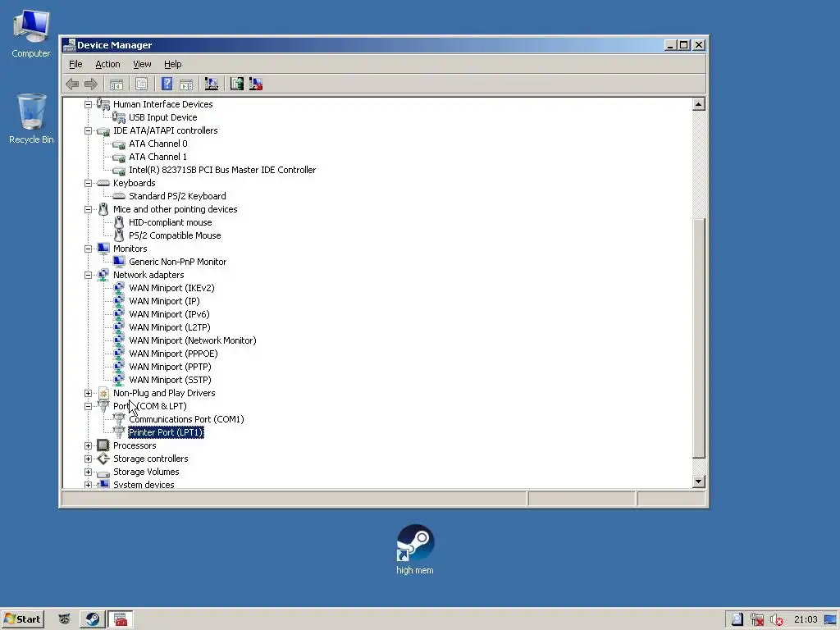The image size is (840, 630).
Task: Click the clock showing 21:03
Action: [x=806, y=619]
